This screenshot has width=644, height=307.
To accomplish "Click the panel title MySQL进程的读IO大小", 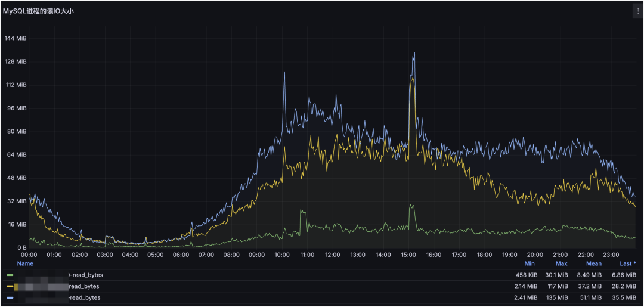I will pyautogui.click(x=38, y=11).
